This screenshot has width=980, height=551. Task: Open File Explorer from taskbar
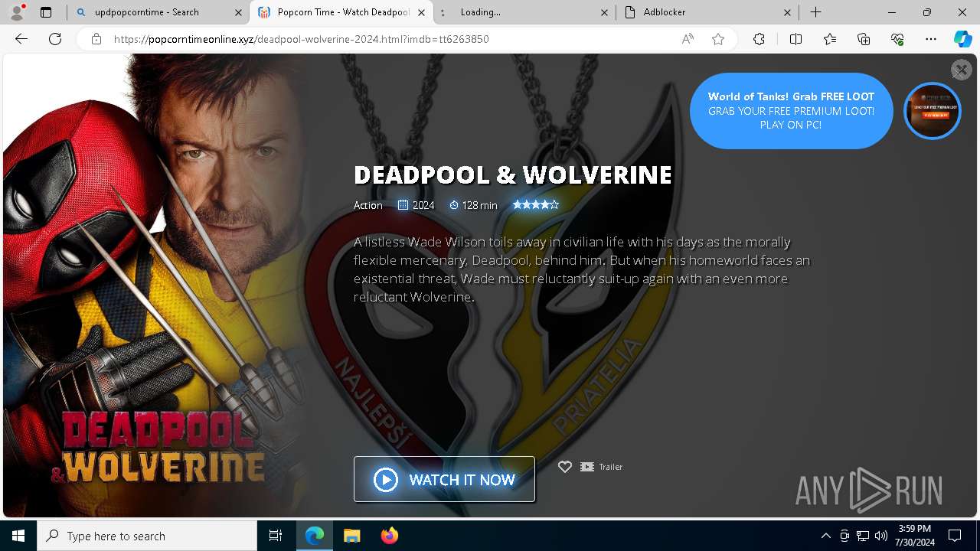point(351,536)
